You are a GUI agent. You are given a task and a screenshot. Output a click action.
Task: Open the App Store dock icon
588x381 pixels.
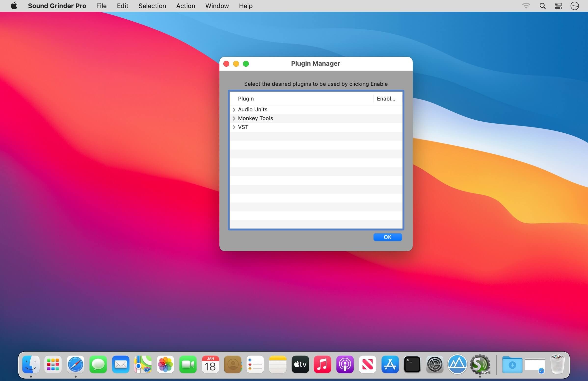390,365
